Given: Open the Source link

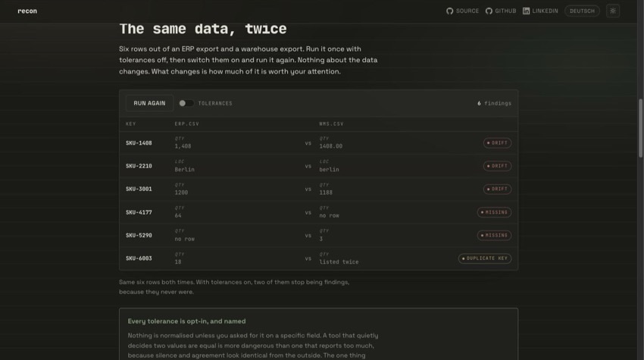Looking at the screenshot, I should tap(462, 11).
